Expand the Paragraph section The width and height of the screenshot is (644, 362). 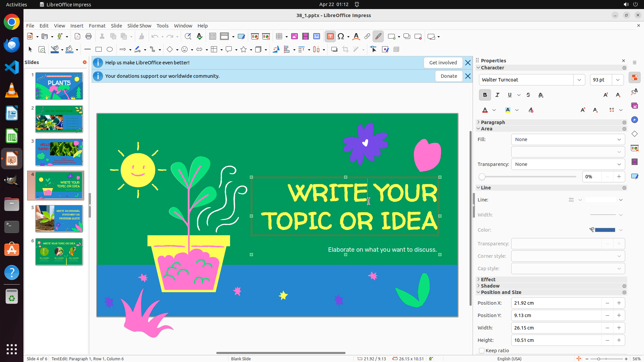pyautogui.click(x=493, y=122)
